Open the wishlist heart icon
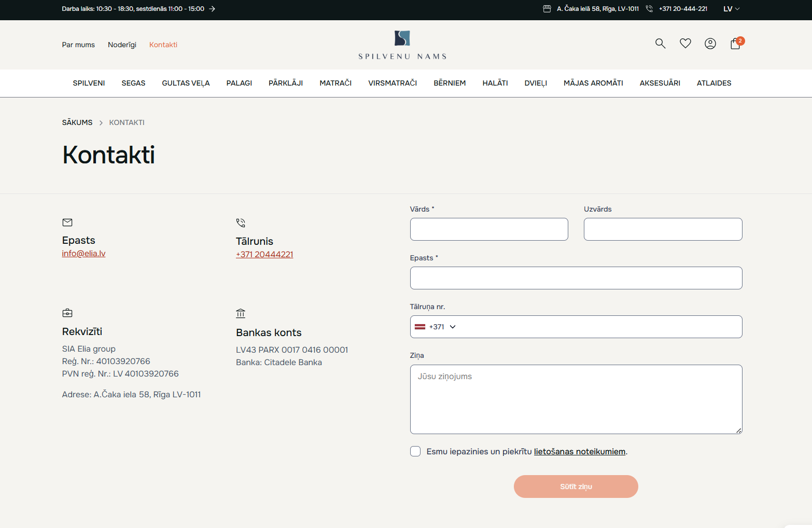 tap(685, 44)
